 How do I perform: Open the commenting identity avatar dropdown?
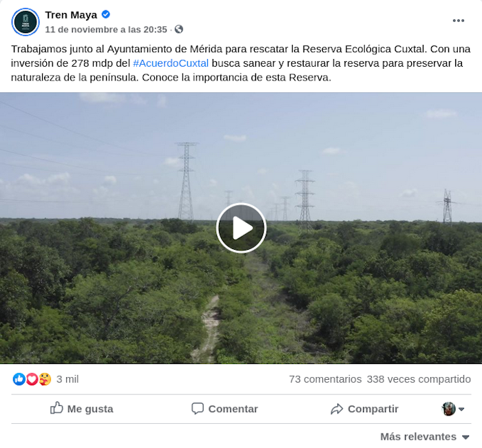(453, 409)
